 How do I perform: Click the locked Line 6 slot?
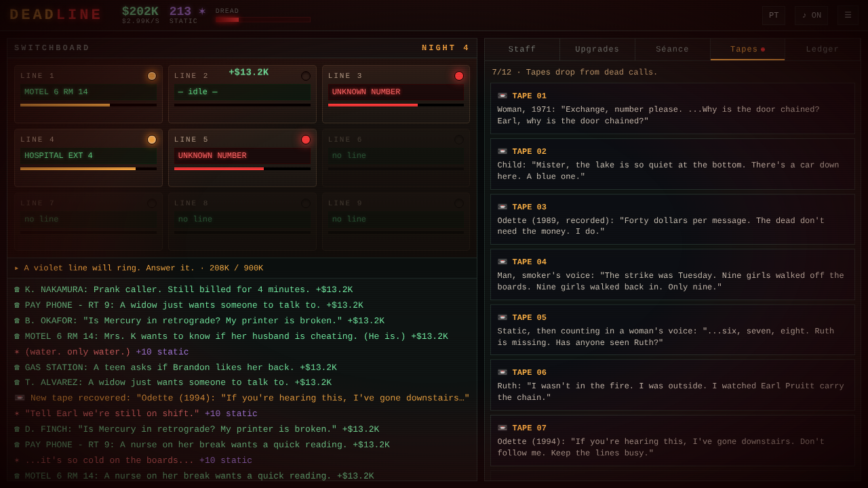click(396, 158)
